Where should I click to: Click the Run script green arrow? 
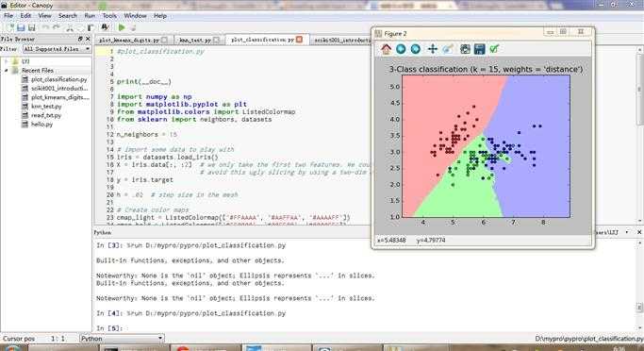point(122,27)
